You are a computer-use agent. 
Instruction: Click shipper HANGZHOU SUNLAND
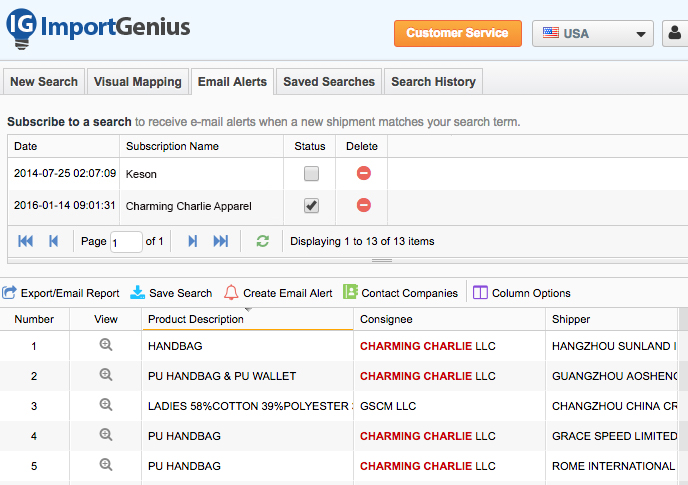tap(614, 346)
